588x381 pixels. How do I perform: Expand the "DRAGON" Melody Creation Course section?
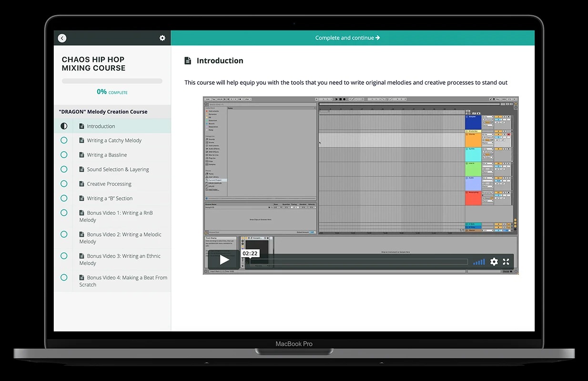pos(103,112)
